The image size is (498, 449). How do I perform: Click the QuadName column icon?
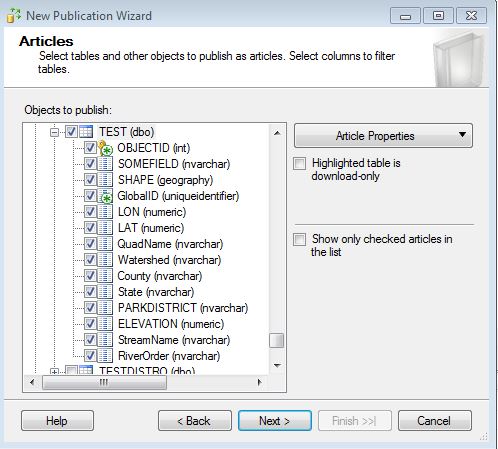tap(105, 244)
